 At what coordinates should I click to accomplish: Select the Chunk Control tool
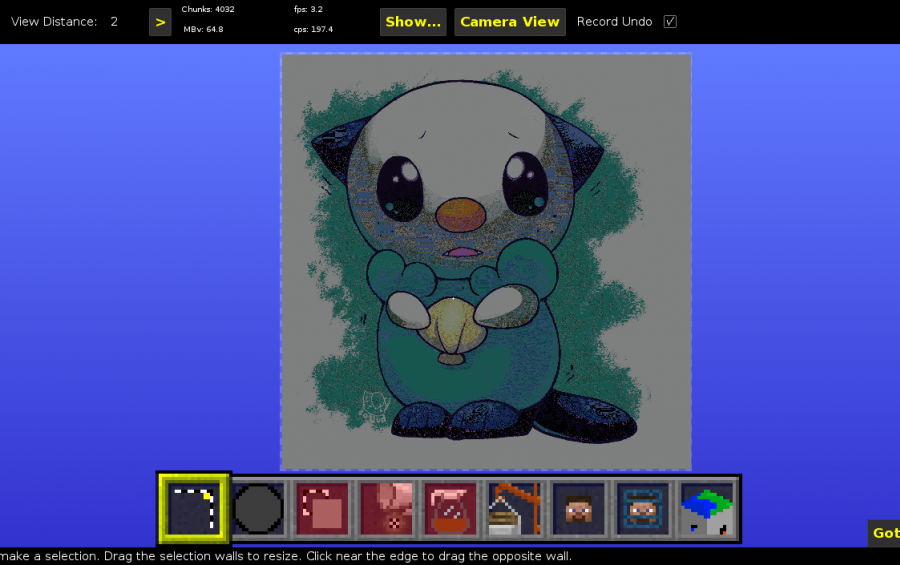707,509
